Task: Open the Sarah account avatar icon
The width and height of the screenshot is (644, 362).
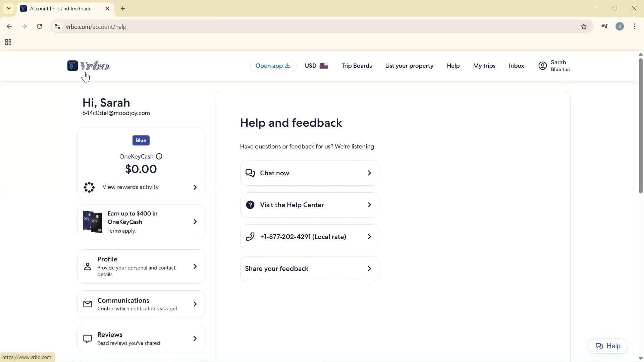Action: (542, 65)
